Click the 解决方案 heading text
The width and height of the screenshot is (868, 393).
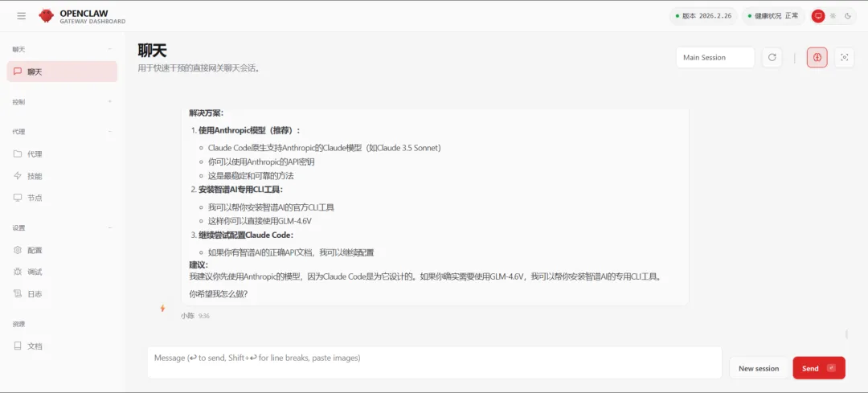pyautogui.click(x=206, y=113)
